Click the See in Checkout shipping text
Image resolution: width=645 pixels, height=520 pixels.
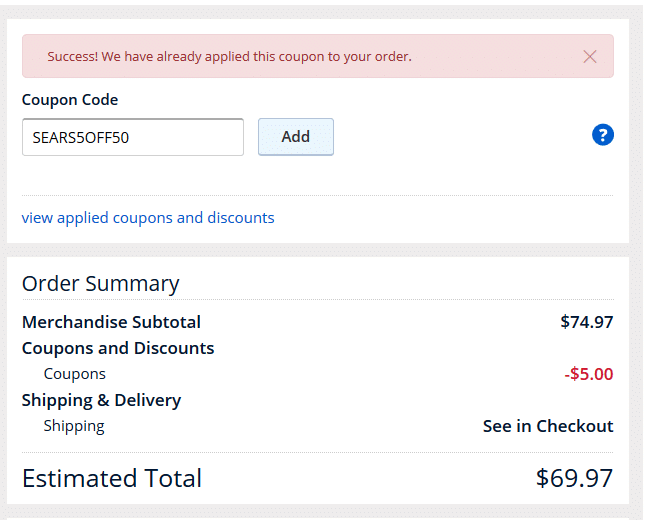[x=548, y=426]
